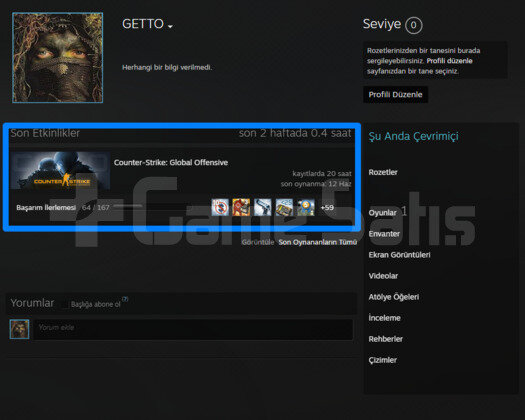
Task: Open the Counter-Strike game banner thumbnail
Action: click(60, 171)
